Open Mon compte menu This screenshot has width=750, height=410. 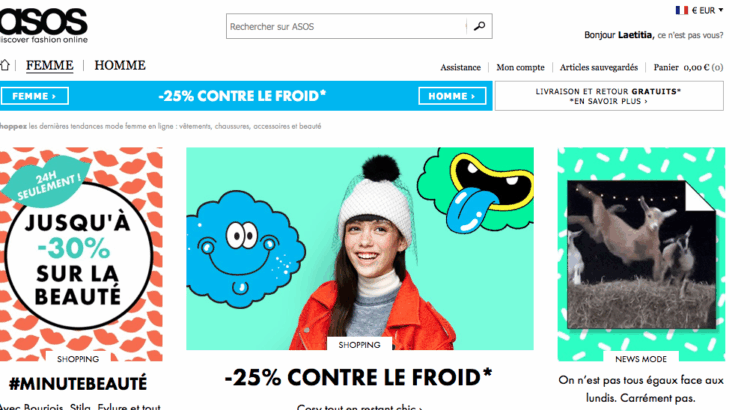pos(520,67)
